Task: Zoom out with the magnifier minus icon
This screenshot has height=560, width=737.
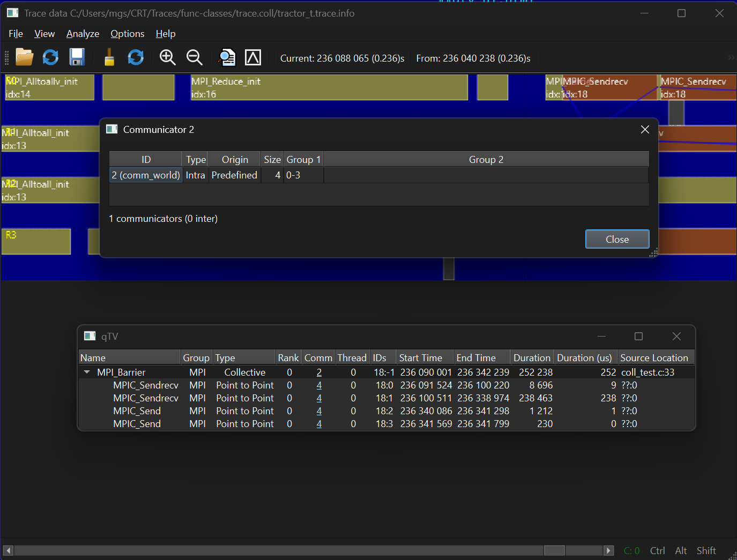Action: point(195,57)
